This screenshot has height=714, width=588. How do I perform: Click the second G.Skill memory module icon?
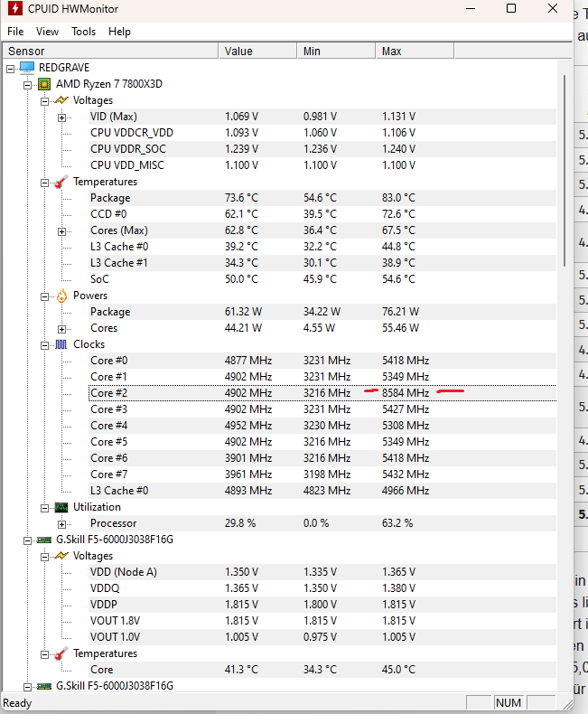(44, 686)
